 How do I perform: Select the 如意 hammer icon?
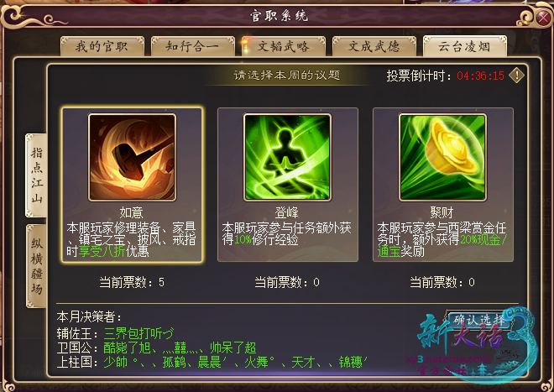[132, 158]
